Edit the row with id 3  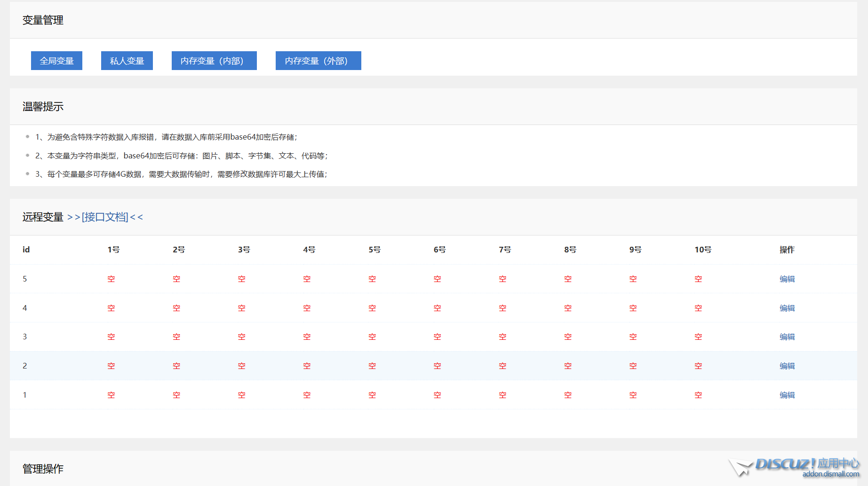coord(787,337)
